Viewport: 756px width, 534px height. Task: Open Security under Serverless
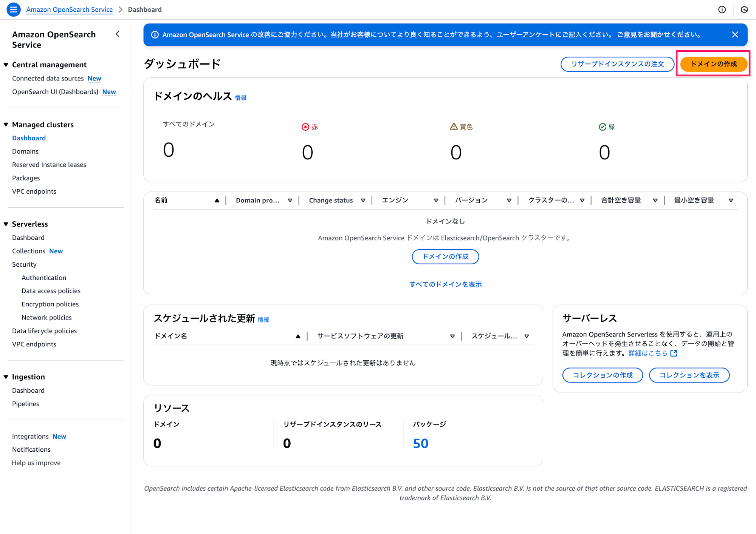pyautogui.click(x=24, y=264)
